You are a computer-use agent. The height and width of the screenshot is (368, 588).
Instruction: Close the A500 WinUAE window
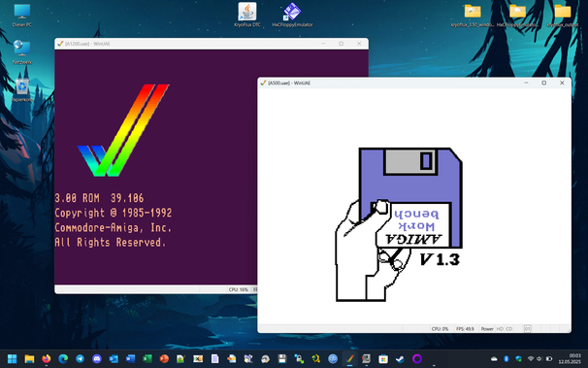562,83
